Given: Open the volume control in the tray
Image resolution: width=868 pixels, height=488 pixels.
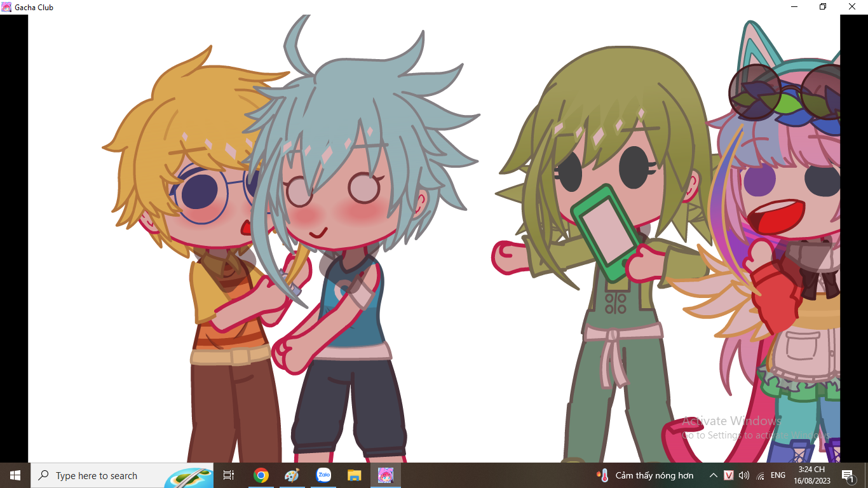Looking at the screenshot, I should 744,475.
